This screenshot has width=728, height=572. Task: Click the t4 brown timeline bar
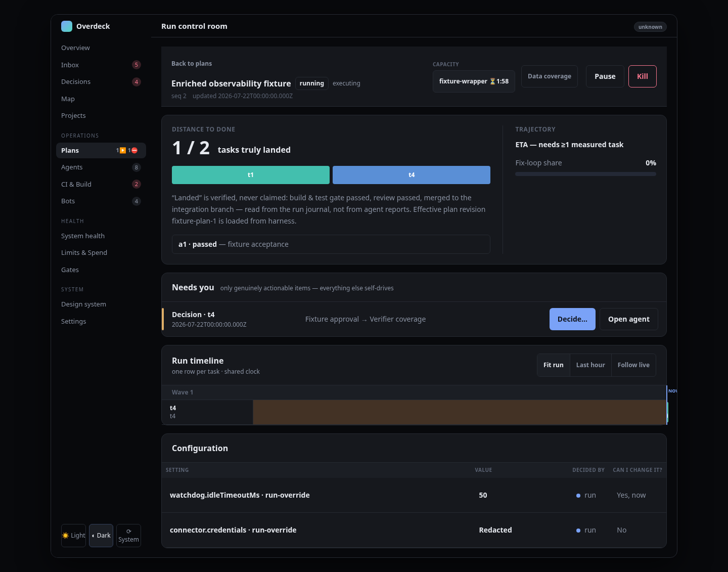pos(460,412)
